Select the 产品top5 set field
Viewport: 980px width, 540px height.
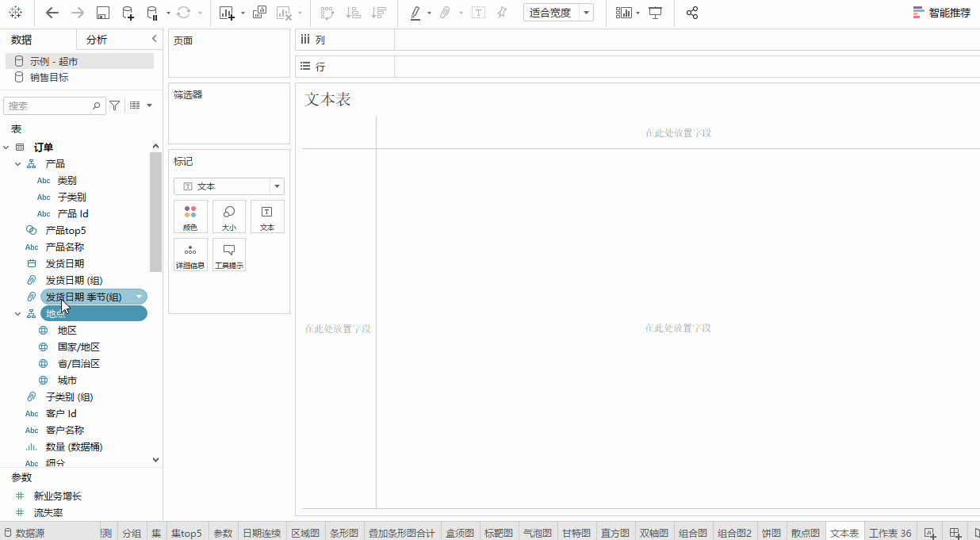click(66, 231)
